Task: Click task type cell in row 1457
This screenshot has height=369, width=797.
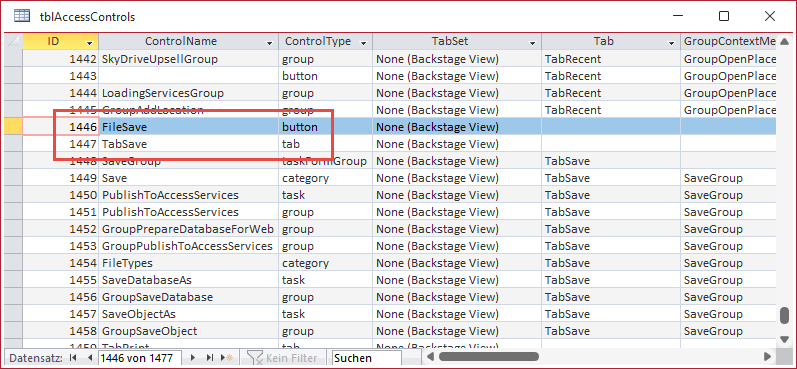Action: click(325, 314)
